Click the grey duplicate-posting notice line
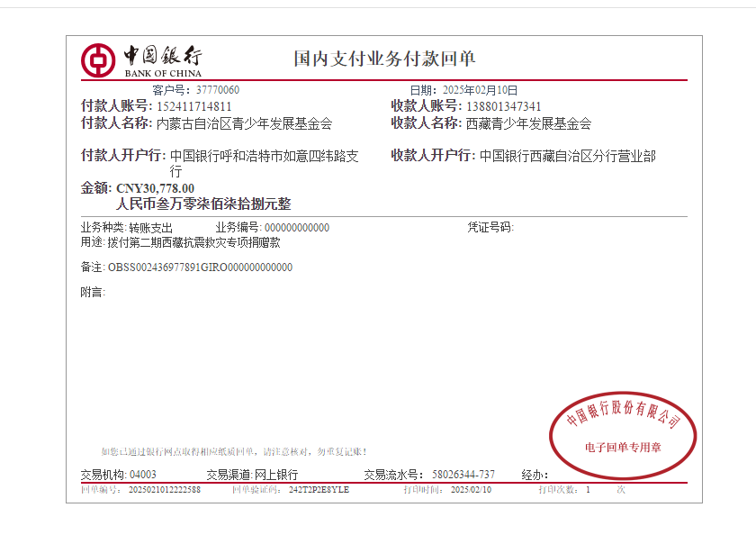756x544 pixels. (234, 452)
